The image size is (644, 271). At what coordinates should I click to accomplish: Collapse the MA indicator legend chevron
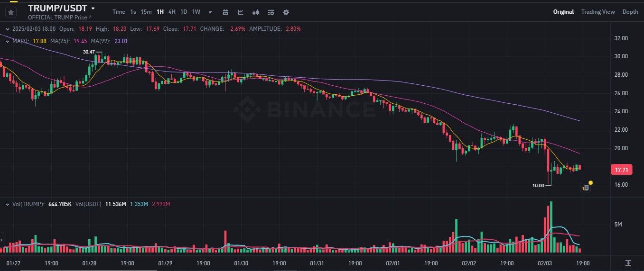[8, 41]
